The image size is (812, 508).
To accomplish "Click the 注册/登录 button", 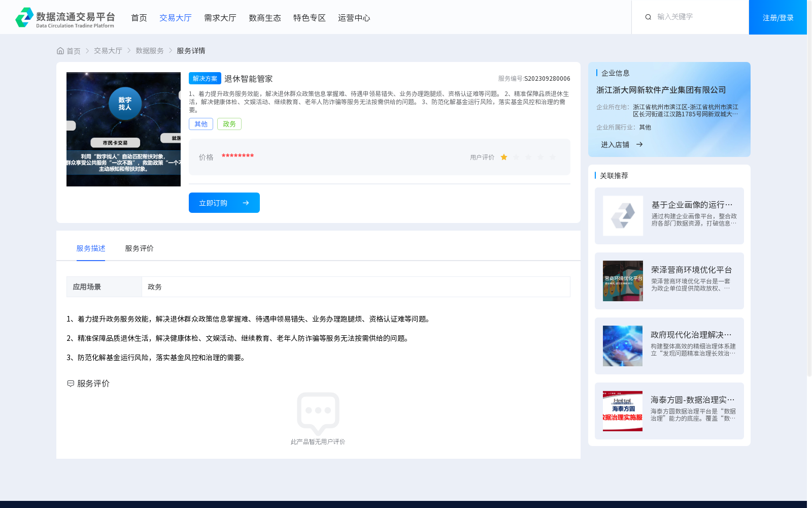I will pyautogui.click(x=778, y=17).
